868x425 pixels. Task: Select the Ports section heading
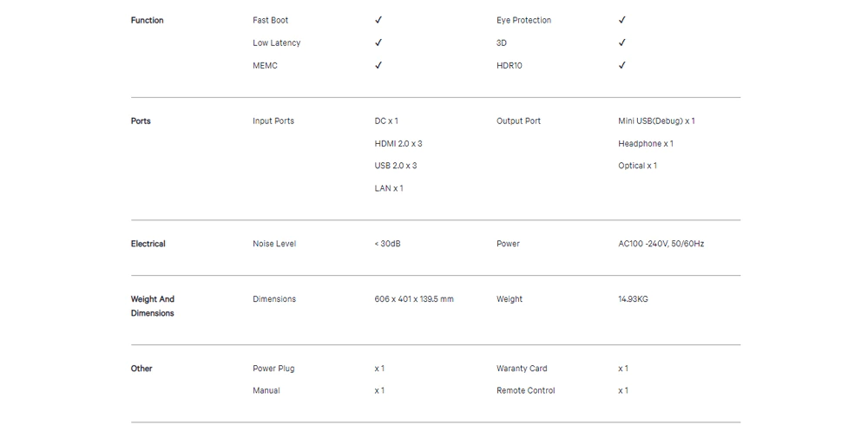click(x=141, y=121)
